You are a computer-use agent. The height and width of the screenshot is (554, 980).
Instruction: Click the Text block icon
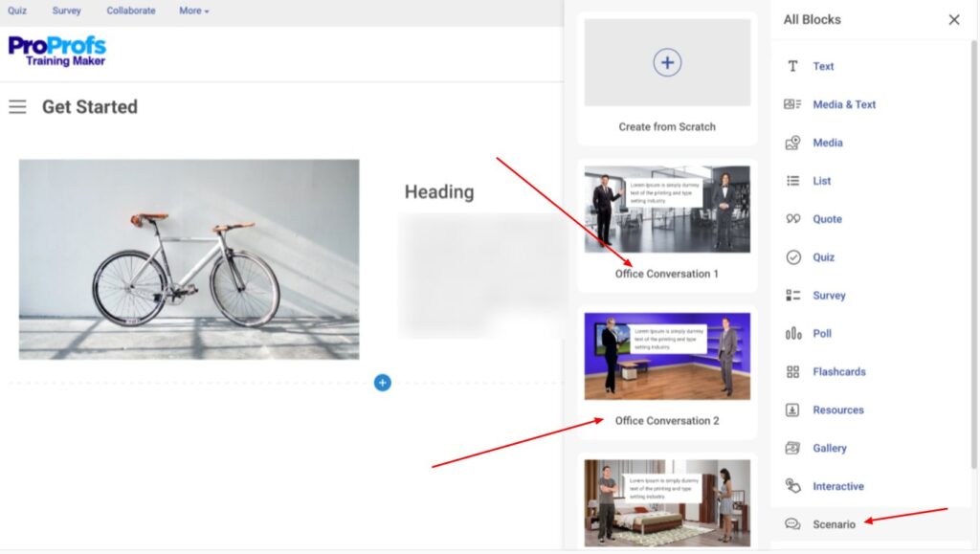tap(792, 66)
